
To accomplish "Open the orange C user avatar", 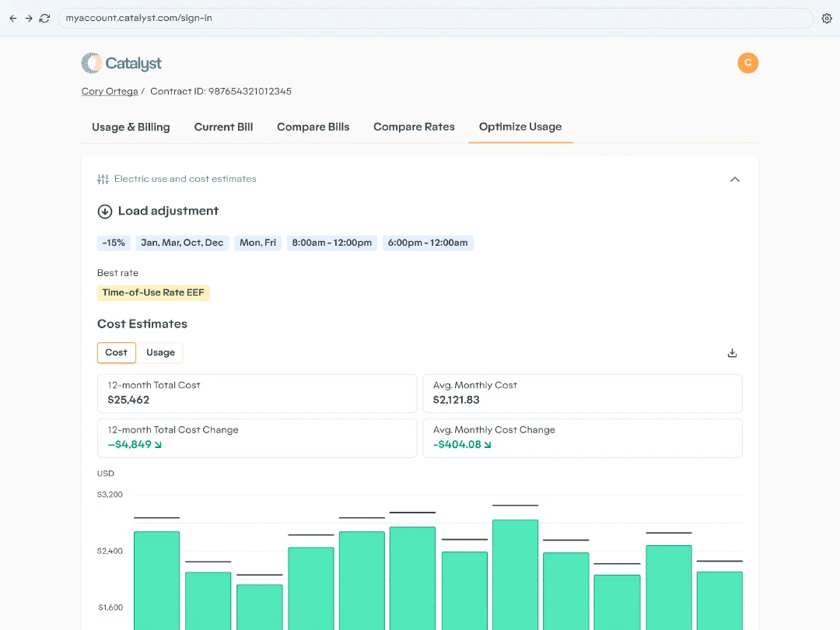I will pos(748,63).
